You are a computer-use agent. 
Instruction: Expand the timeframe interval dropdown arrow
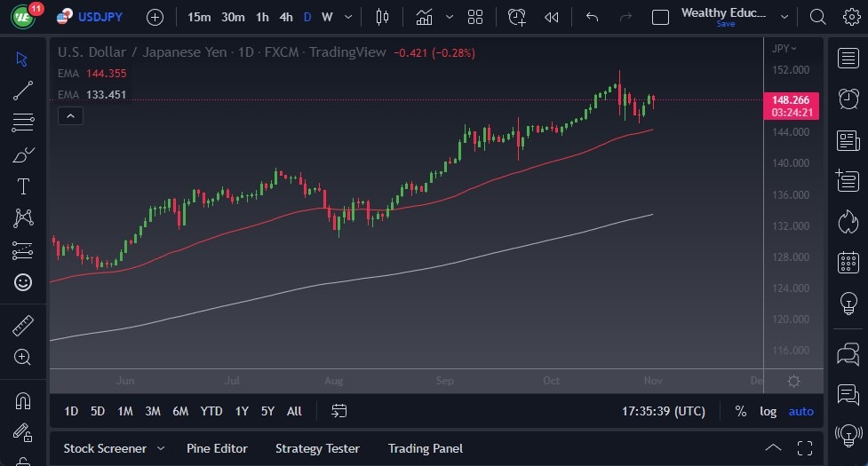coord(347,17)
